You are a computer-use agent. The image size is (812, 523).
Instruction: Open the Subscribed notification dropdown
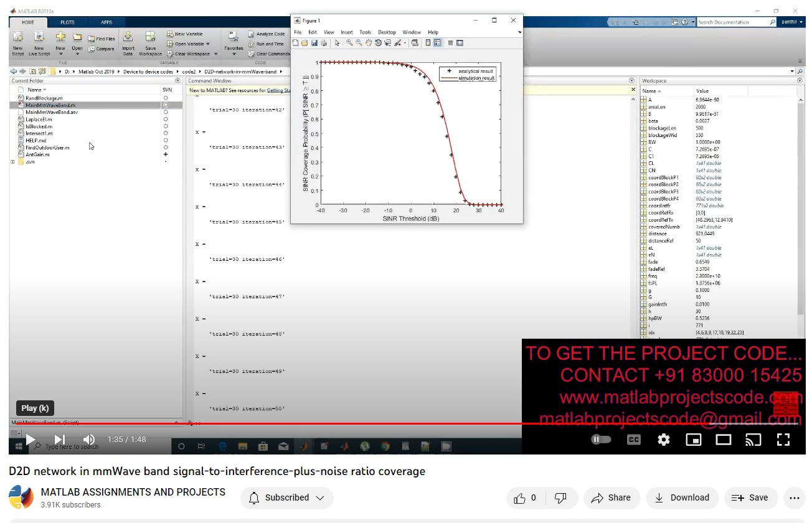click(287, 497)
